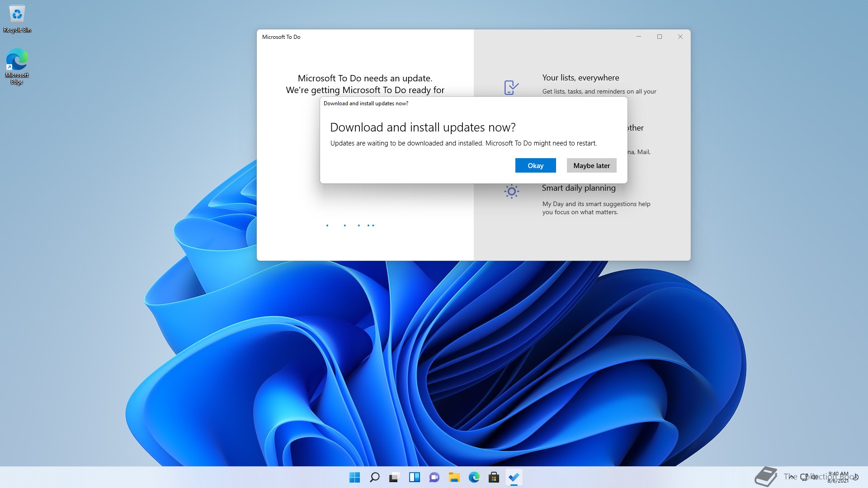Click the loading progress dots indicator
The width and height of the screenshot is (868, 488).
point(350,225)
